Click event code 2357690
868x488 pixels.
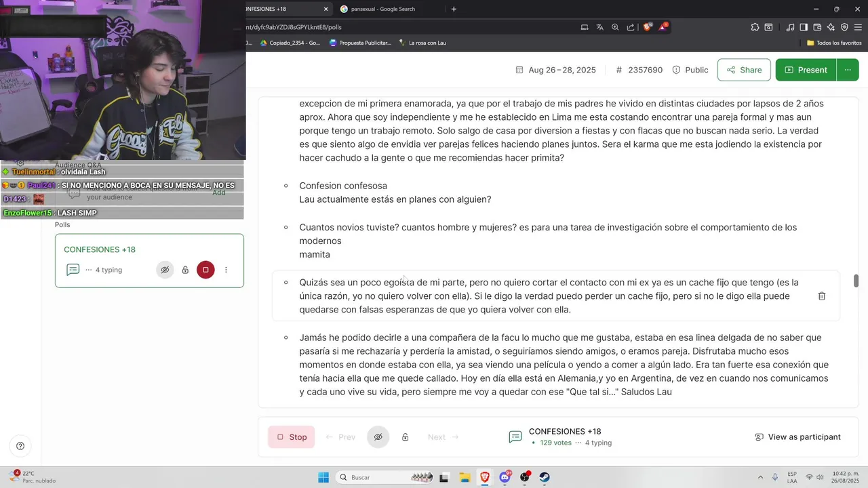639,70
